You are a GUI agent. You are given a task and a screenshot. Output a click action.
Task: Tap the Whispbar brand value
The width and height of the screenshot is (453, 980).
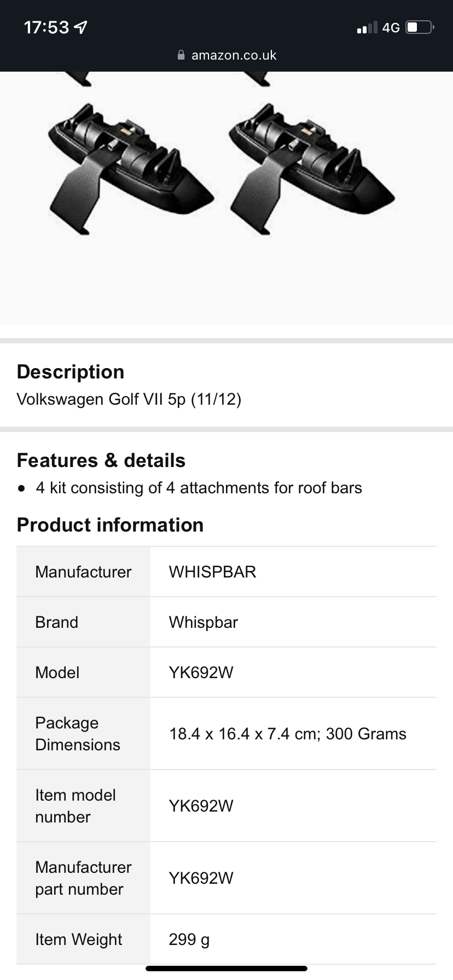coord(203,622)
